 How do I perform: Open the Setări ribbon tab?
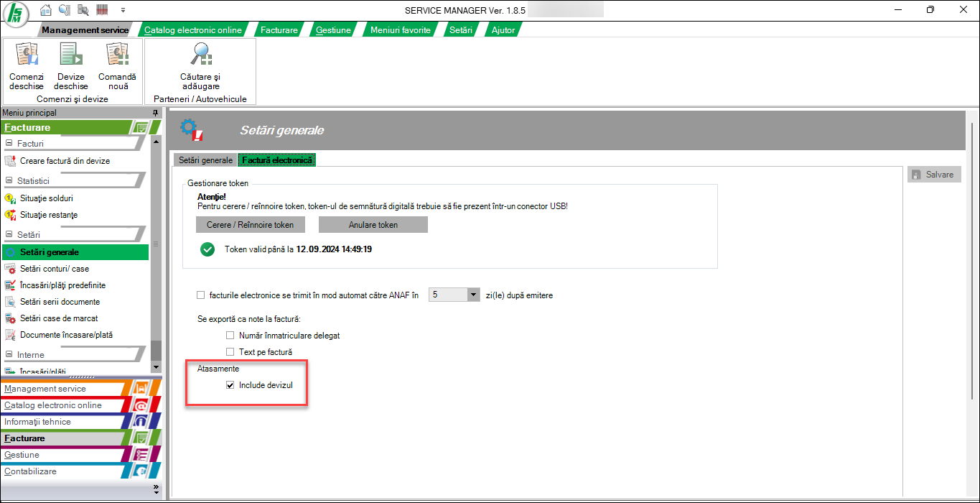click(461, 30)
